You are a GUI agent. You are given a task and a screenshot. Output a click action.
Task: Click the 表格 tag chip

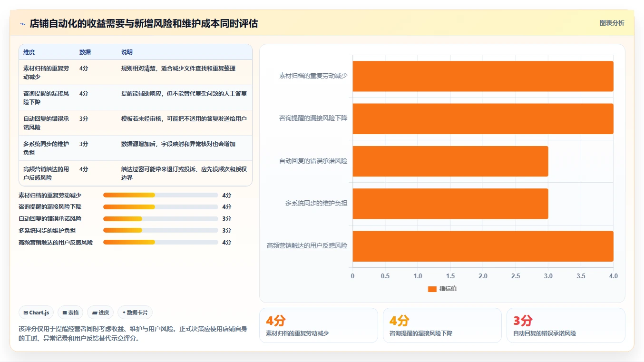point(70,313)
